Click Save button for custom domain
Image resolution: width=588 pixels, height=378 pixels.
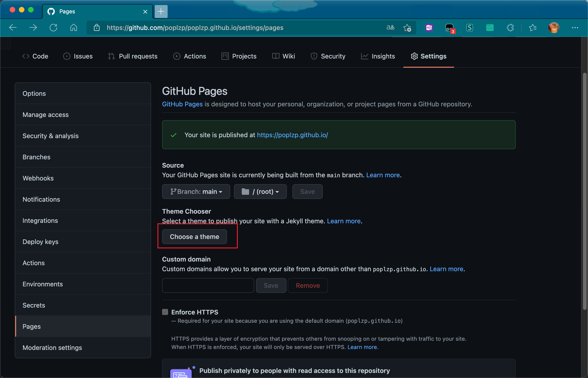(x=271, y=285)
